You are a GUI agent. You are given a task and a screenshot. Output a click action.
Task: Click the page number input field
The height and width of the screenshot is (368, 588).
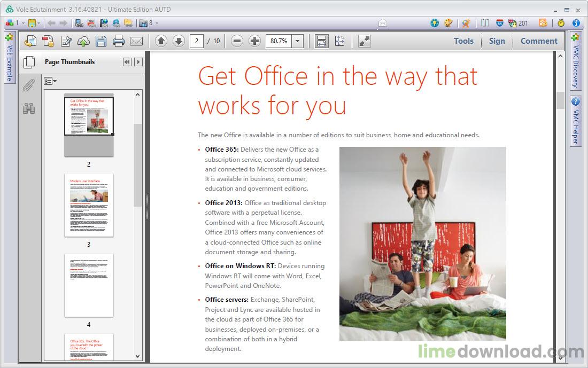[197, 41]
